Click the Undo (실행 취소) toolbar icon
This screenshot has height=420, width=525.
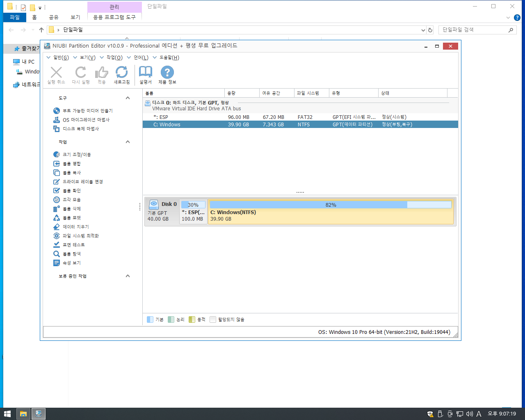click(56, 73)
